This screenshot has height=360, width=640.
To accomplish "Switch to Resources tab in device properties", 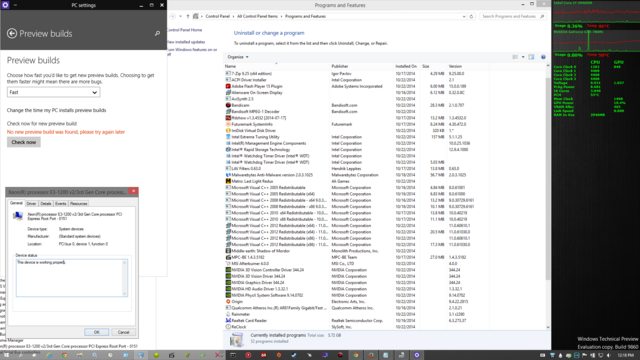I will coord(78,203).
